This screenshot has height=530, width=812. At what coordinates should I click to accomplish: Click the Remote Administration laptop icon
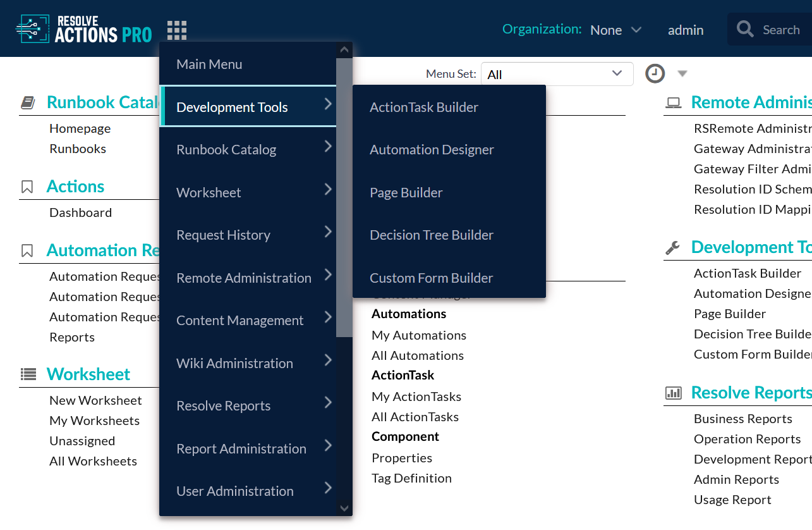[673, 103]
